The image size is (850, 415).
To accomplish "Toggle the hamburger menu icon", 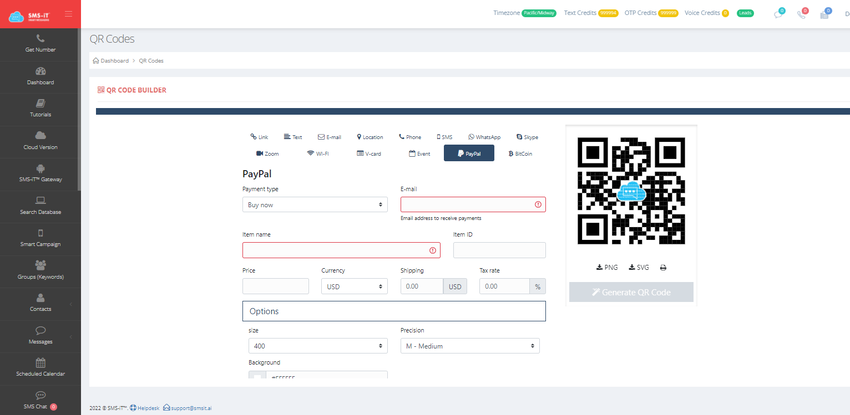I will (x=68, y=14).
